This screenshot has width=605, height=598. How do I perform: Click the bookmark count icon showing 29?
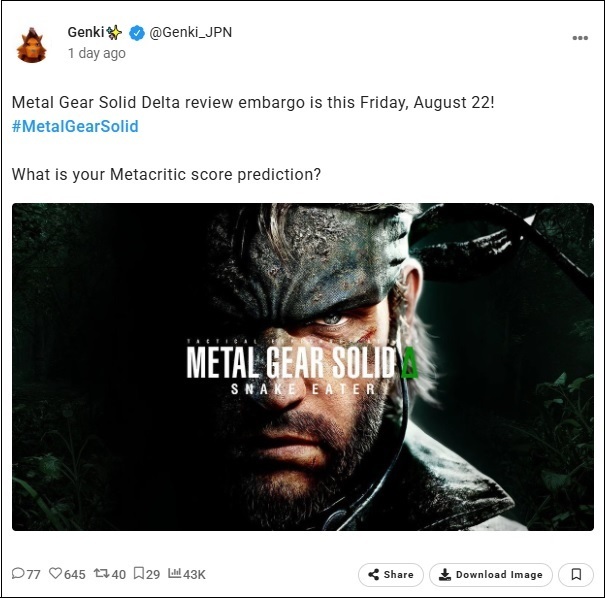tap(139, 573)
